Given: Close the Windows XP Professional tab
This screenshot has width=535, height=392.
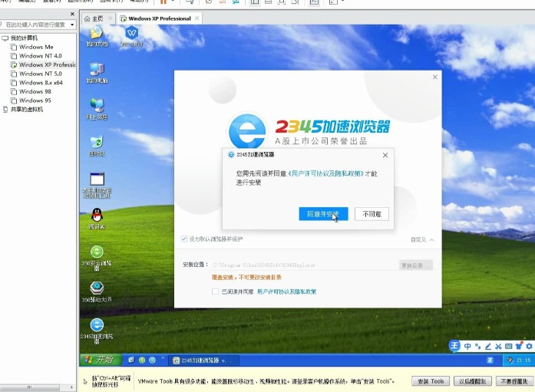Looking at the screenshot, I should click(x=196, y=18).
